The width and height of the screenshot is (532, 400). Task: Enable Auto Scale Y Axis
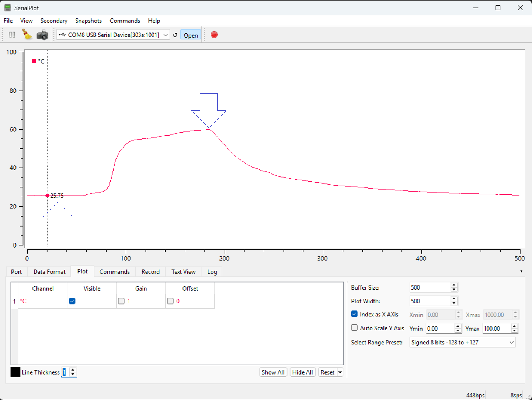[x=354, y=327]
